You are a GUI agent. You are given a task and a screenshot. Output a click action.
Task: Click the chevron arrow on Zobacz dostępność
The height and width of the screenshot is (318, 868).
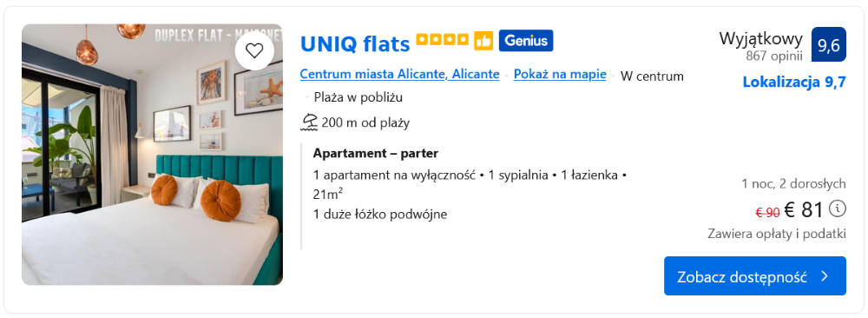[x=825, y=276]
